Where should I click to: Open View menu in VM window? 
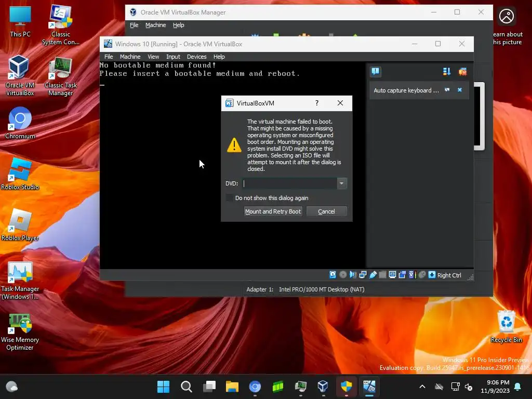tap(153, 57)
